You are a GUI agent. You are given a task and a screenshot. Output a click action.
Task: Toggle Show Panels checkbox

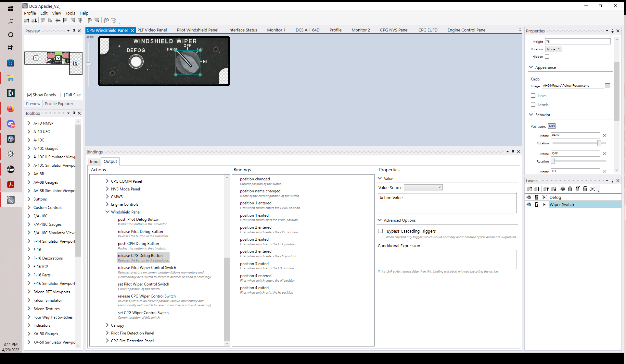(30, 95)
